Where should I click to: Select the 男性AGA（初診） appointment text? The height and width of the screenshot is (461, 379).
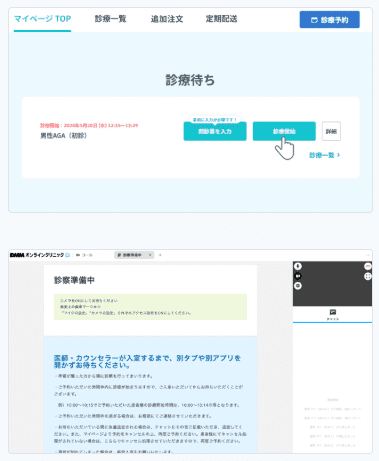click(64, 136)
